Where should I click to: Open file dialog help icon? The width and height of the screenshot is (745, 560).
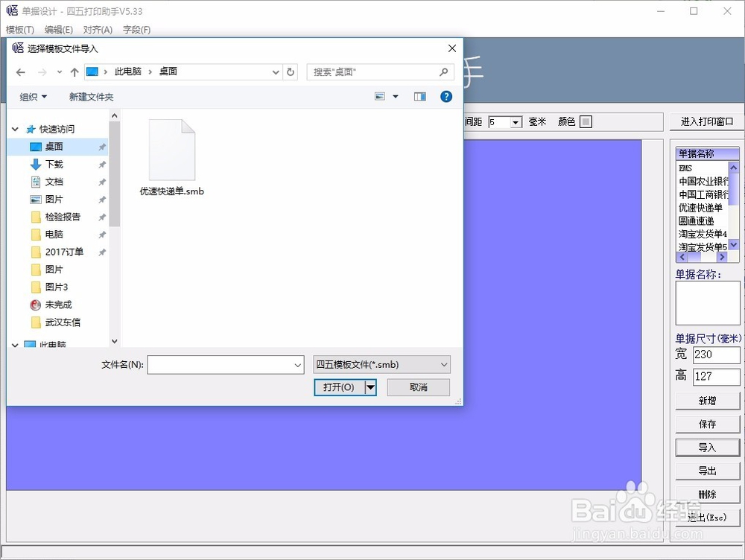446,96
